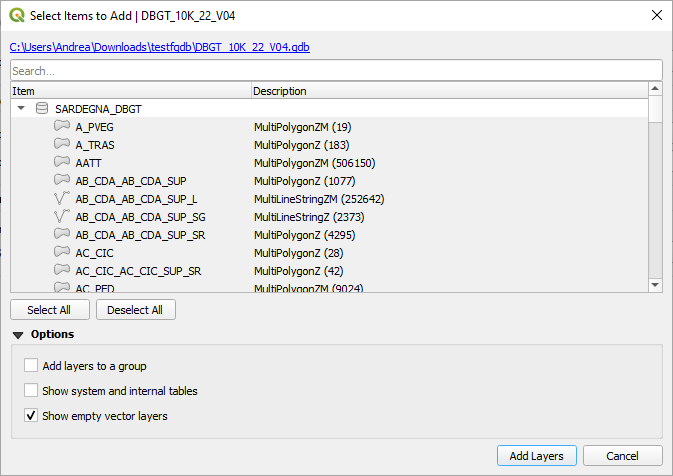Enable Add layers to a group
The image size is (673, 476).
pos(31,365)
